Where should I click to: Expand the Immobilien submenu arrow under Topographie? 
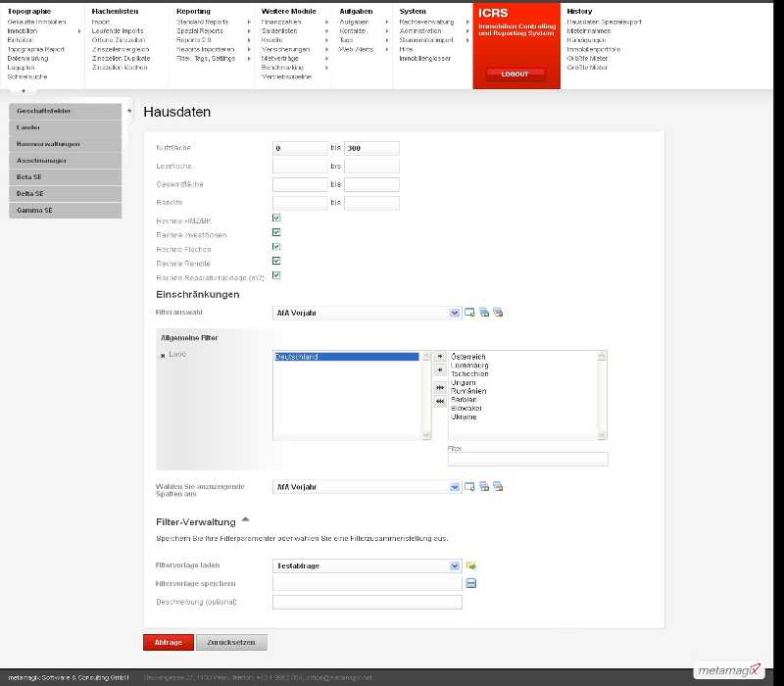pos(79,31)
